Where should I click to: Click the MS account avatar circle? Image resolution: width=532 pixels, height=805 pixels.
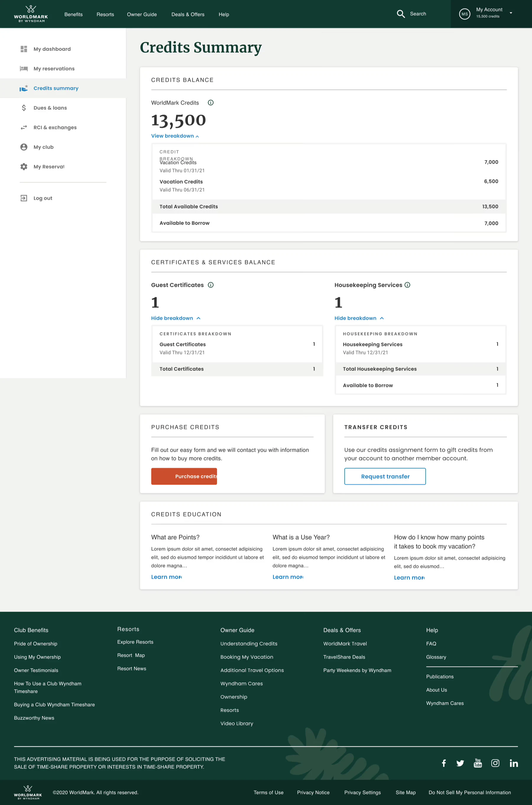(465, 14)
